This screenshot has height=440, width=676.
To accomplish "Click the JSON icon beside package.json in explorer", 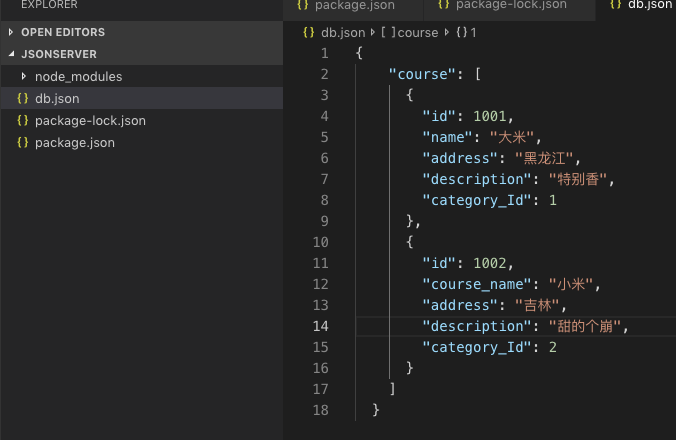I will click(23, 143).
